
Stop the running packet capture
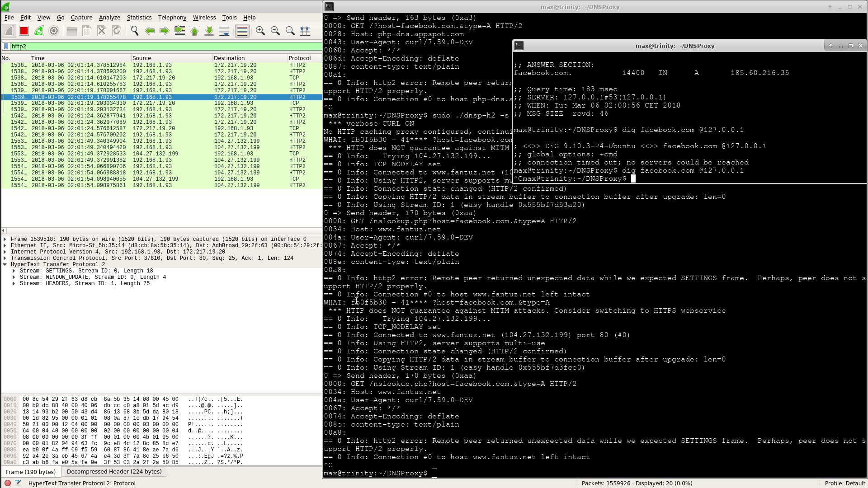coord(24,31)
